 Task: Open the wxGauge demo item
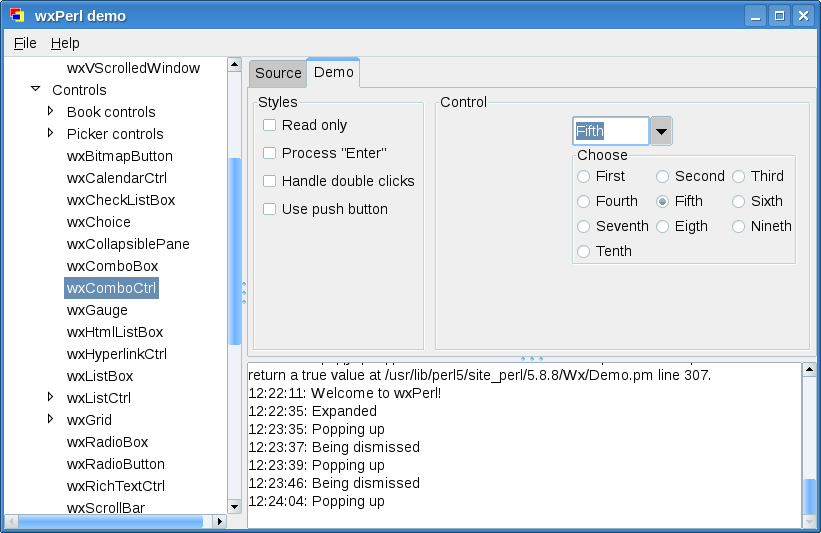pyautogui.click(x=97, y=310)
